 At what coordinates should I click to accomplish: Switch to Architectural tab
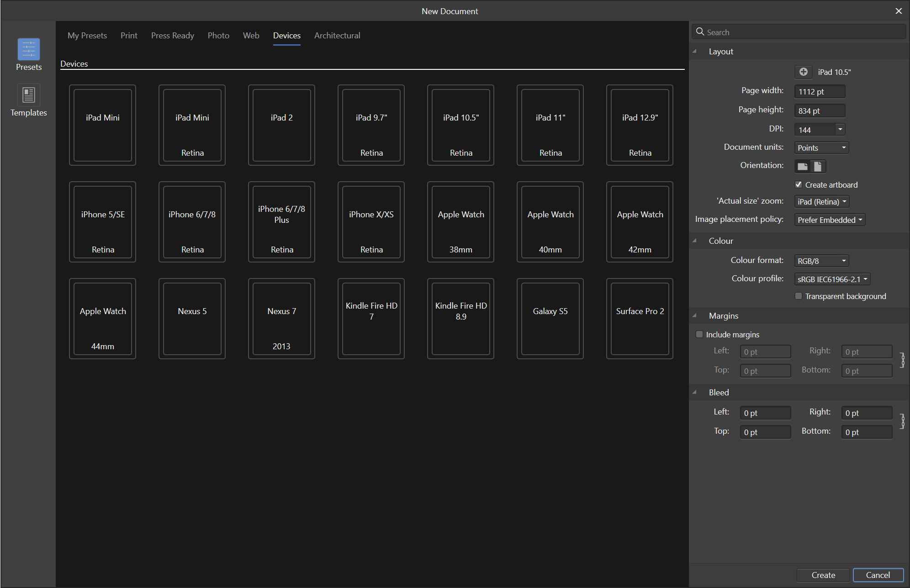point(337,35)
